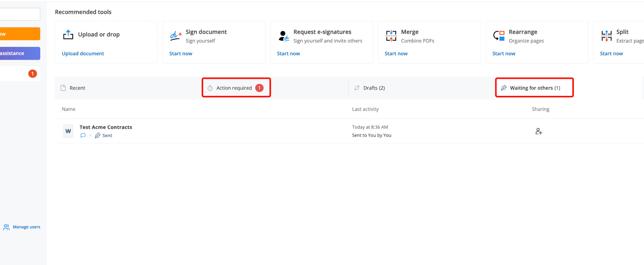Click the Word file icon for Test Acme Contracts
Viewport: 644px width, 265px height.
click(x=68, y=131)
